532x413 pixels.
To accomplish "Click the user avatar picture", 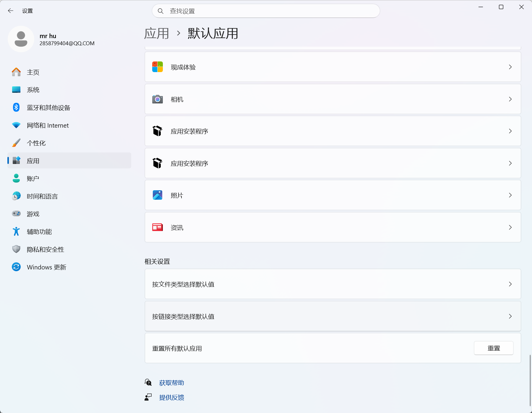I will [x=21, y=39].
